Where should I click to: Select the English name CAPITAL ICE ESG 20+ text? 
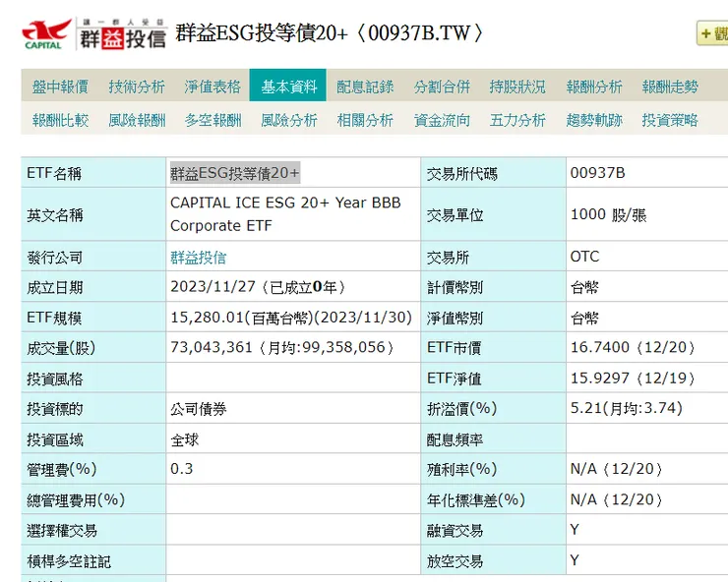coord(285,214)
